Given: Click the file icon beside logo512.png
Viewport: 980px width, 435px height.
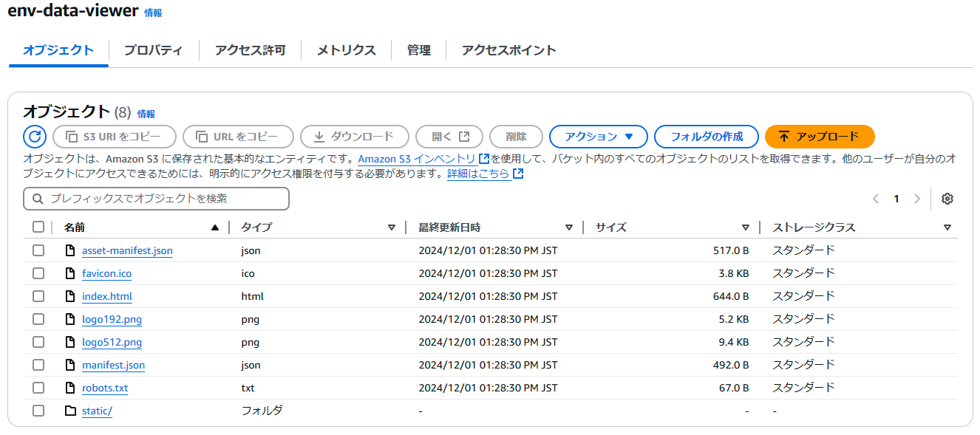Looking at the screenshot, I should coord(70,342).
